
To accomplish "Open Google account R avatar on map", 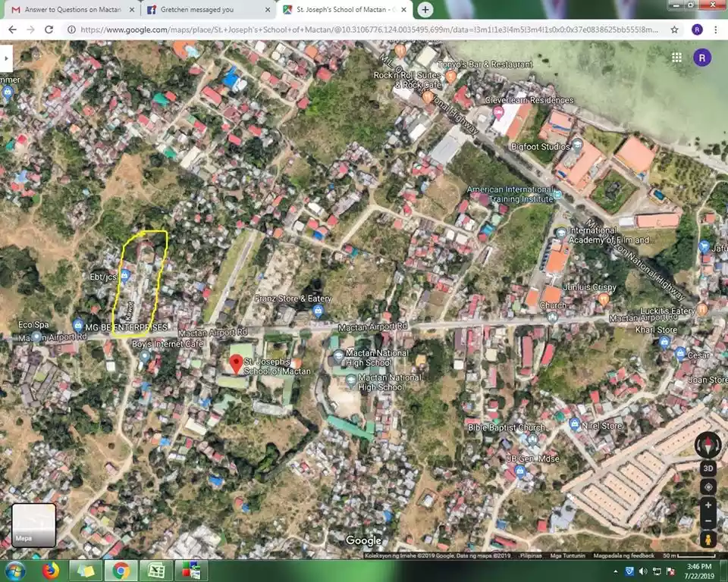I will [702, 58].
